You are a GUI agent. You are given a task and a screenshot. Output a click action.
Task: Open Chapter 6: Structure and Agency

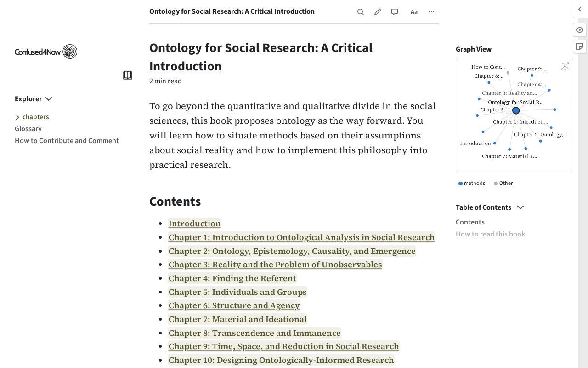point(234,305)
